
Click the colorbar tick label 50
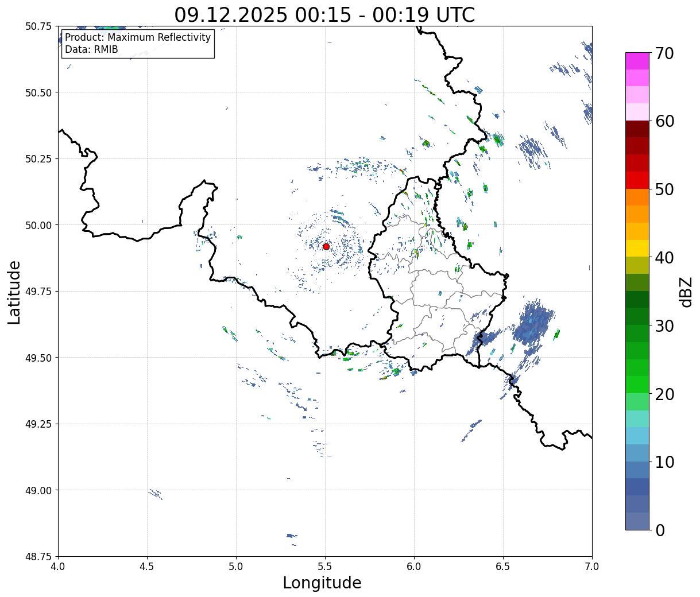pos(664,189)
